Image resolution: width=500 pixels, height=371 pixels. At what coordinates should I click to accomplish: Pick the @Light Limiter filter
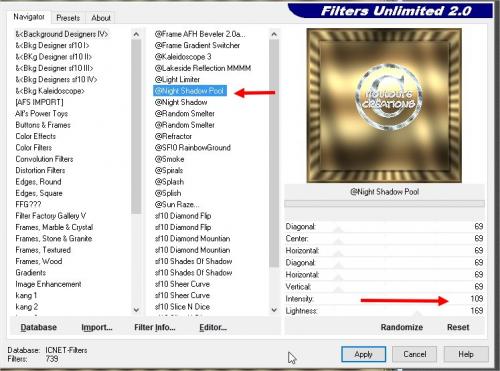click(x=177, y=79)
